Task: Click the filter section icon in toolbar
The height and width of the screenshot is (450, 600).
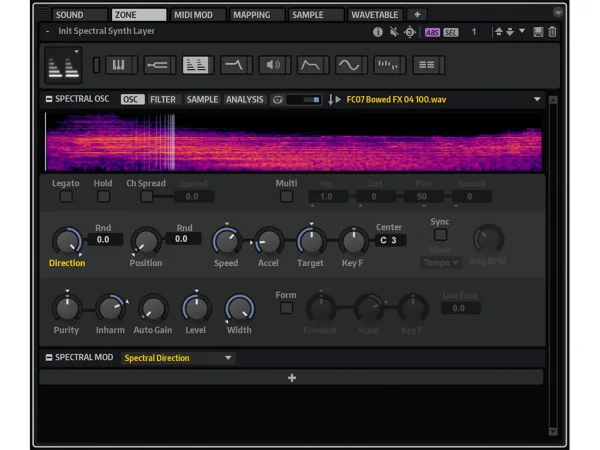Action: tap(236, 65)
